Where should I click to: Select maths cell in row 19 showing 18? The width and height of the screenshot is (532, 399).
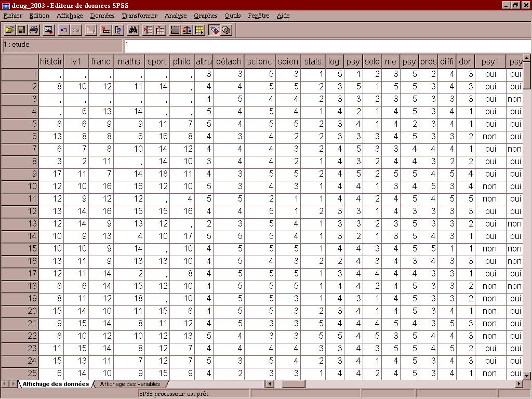pyautogui.click(x=129, y=299)
